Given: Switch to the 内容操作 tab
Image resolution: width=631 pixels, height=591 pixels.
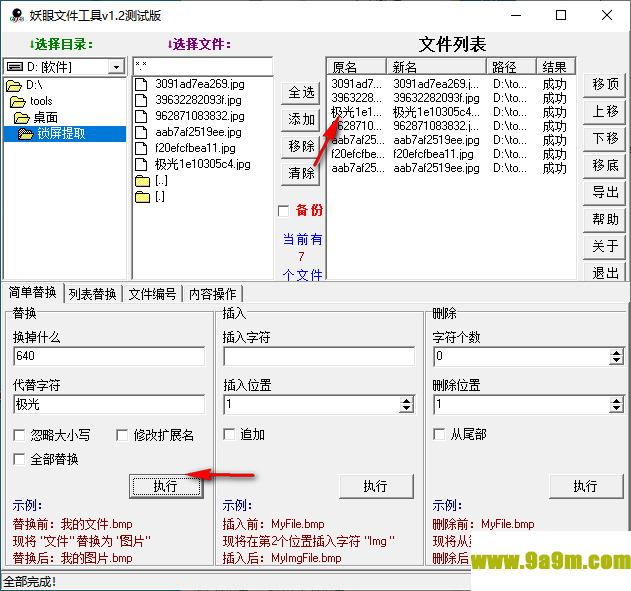Looking at the screenshot, I should coord(212,294).
